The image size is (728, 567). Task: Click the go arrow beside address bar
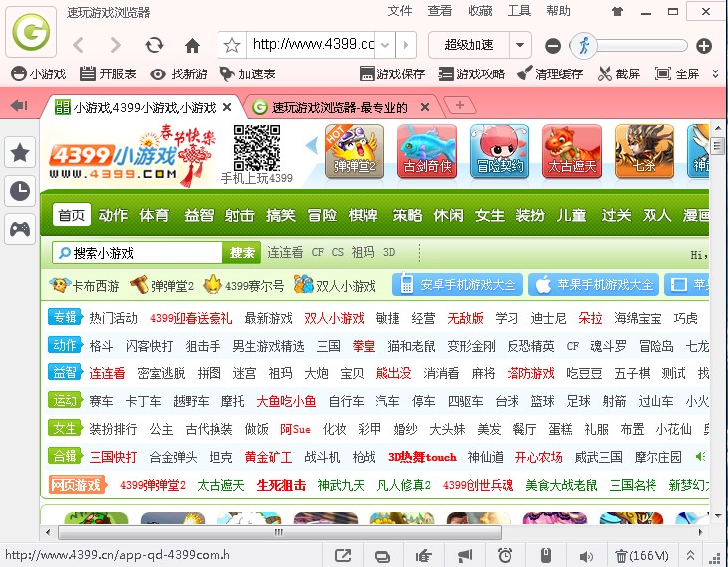[406, 45]
